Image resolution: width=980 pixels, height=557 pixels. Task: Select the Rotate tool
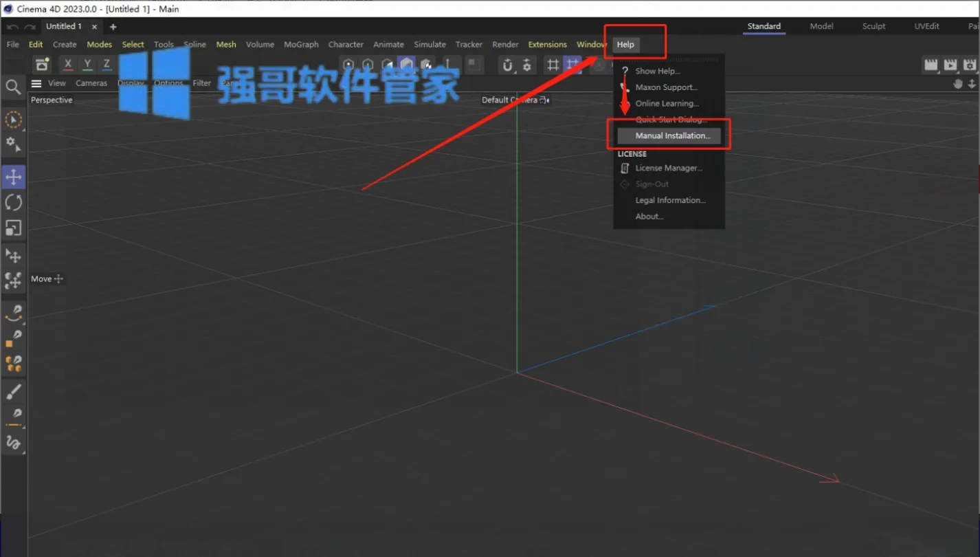(14, 202)
